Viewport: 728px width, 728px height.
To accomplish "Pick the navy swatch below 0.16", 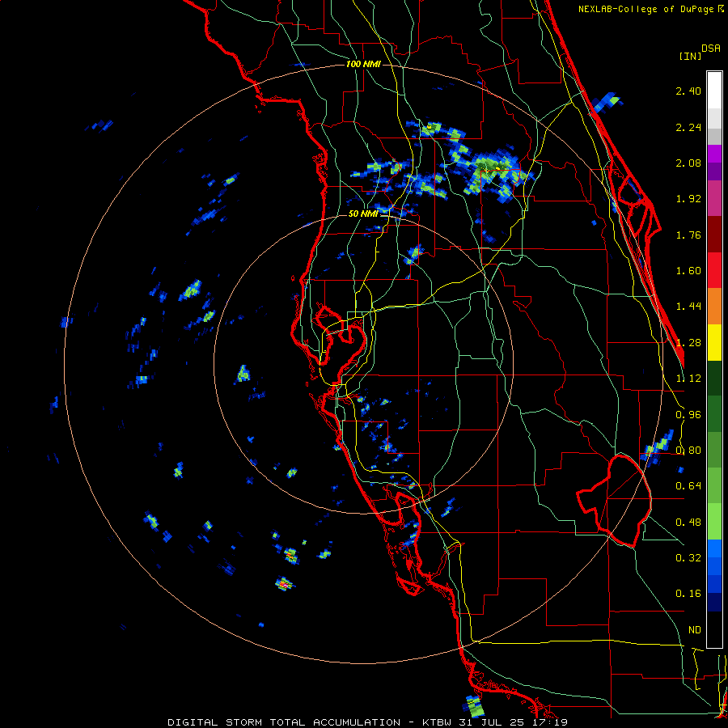I will pyautogui.click(x=714, y=602).
